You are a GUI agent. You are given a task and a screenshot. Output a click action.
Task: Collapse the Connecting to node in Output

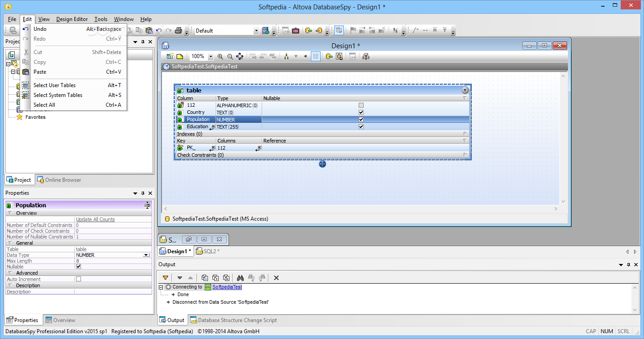161,287
